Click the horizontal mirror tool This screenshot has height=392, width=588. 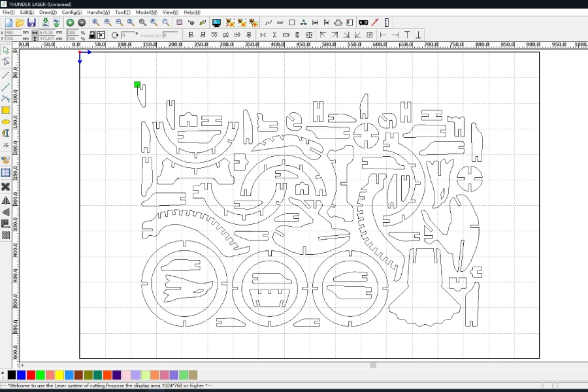(x=6, y=201)
